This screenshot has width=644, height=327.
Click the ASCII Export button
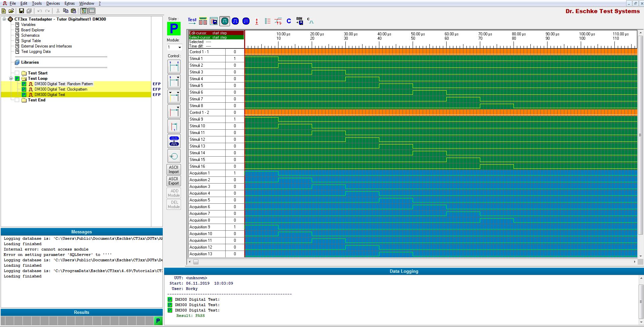click(174, 181)
